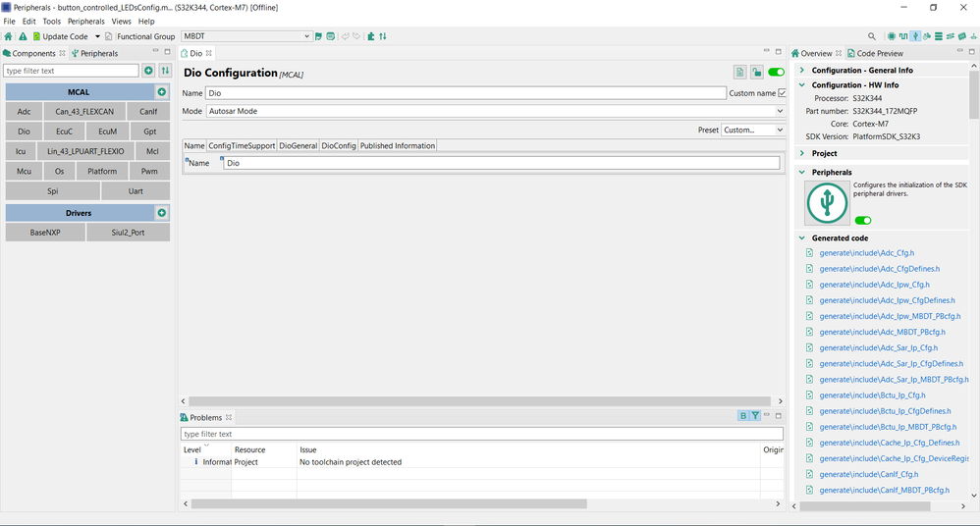Select the Peripherals tool USB icon
Image resolution: width=980 pixels, height=526 pixels.
[x=915, y=36]
